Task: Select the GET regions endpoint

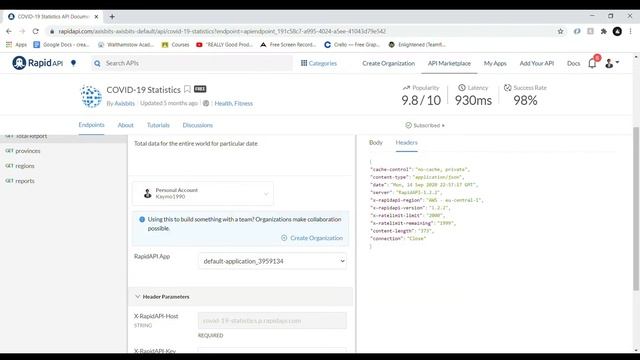Action: point(63,166)
